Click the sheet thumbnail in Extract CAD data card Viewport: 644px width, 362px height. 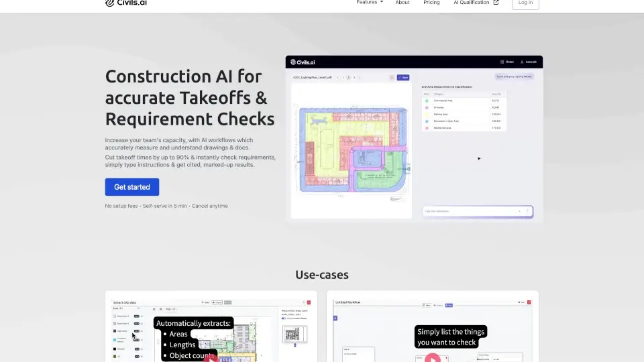tap(294, 335)
